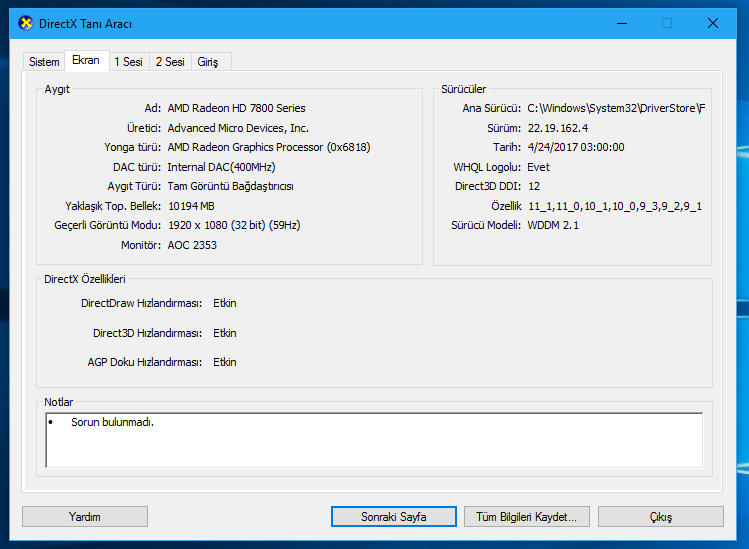This screenshot has height=549, width=749.
Task: Click 'Tam Görüntü Bağdaştırıcısı' value
Action: [230, 186]
